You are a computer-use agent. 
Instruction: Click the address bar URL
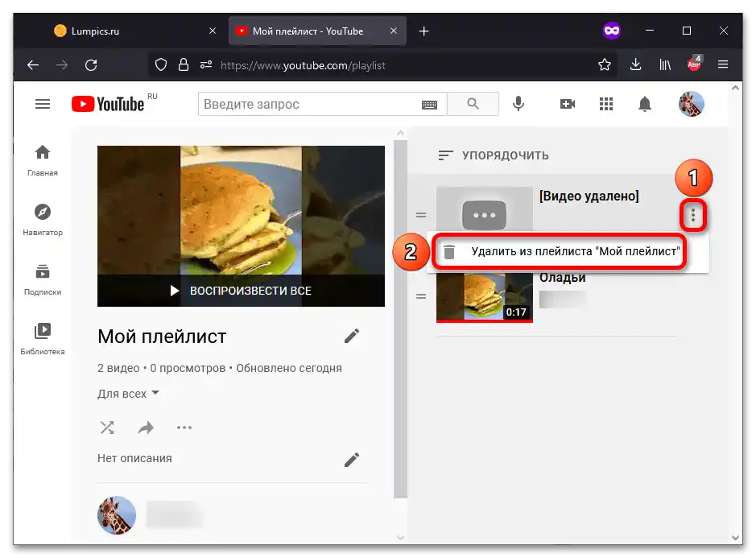click(303, 65)
